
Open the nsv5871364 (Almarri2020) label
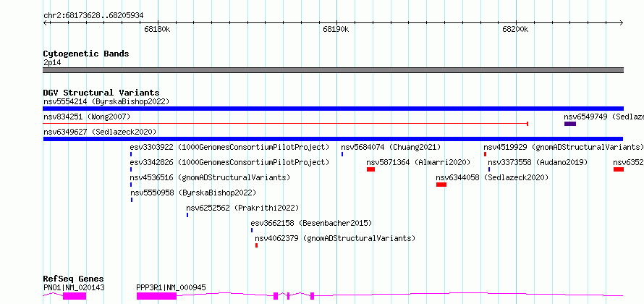[x=418, y=162]
